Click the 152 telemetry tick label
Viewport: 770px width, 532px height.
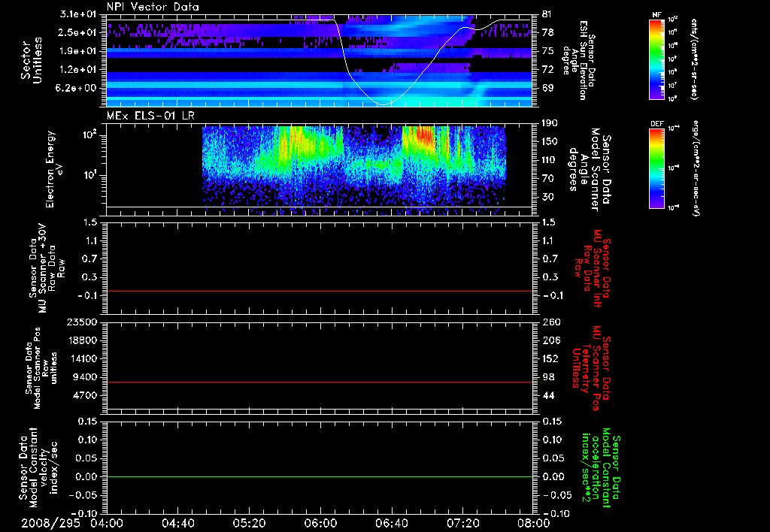(x=550, y=358)
